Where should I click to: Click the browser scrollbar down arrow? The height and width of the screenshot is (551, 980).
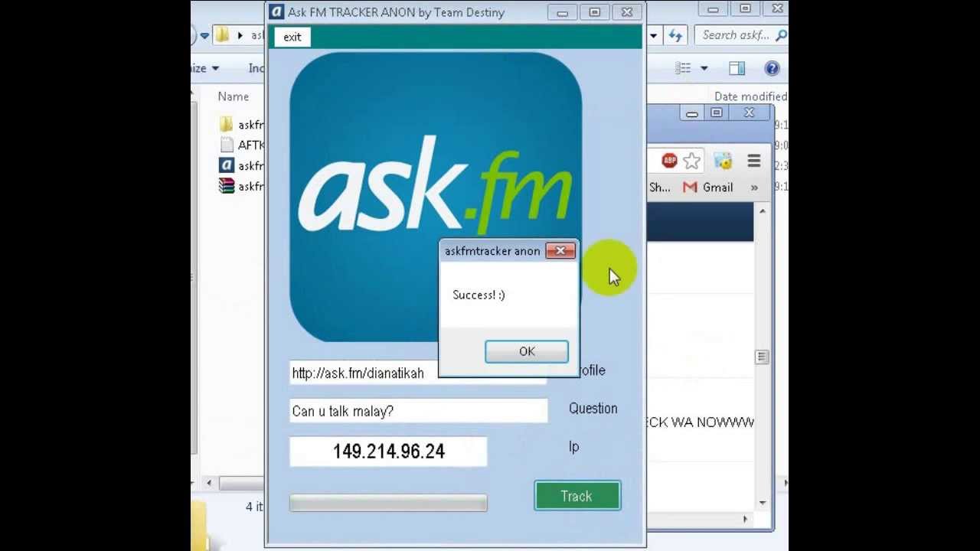click(x=762, y=503)
